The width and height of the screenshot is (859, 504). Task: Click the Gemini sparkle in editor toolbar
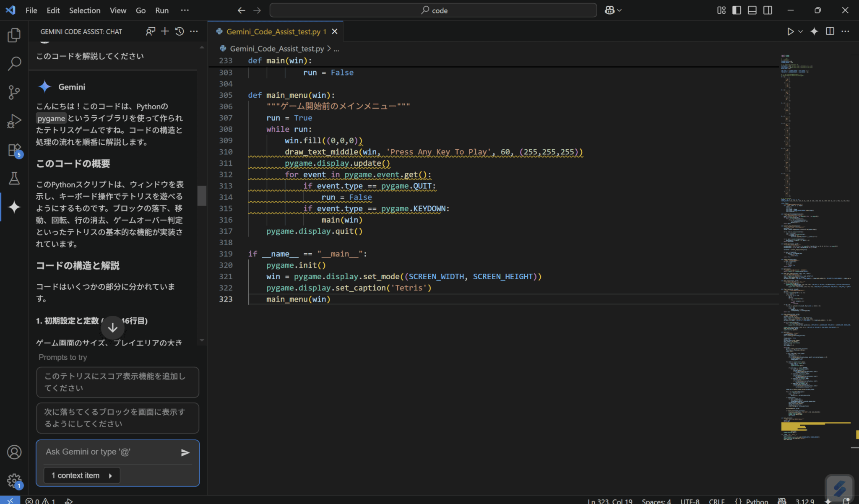pos(814,31)
